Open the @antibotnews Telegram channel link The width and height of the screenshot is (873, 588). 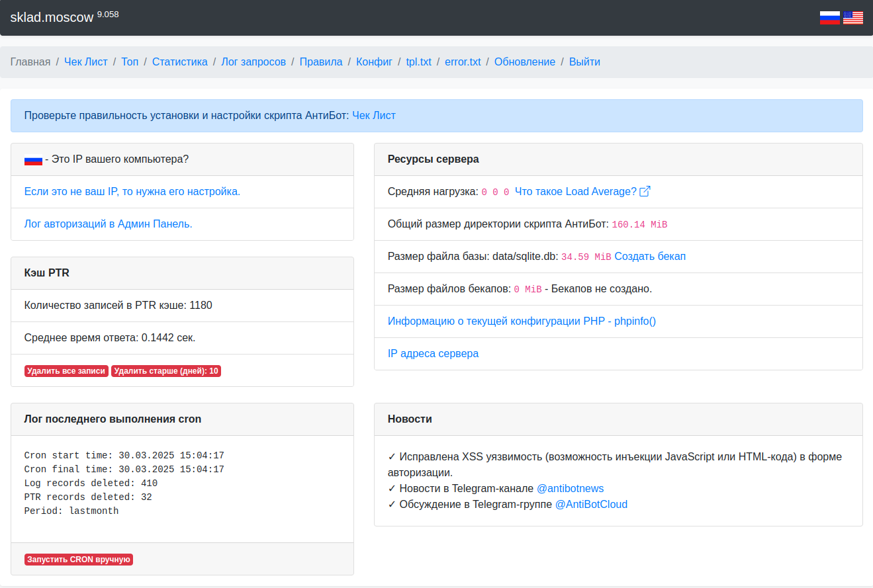click(570, 489)
